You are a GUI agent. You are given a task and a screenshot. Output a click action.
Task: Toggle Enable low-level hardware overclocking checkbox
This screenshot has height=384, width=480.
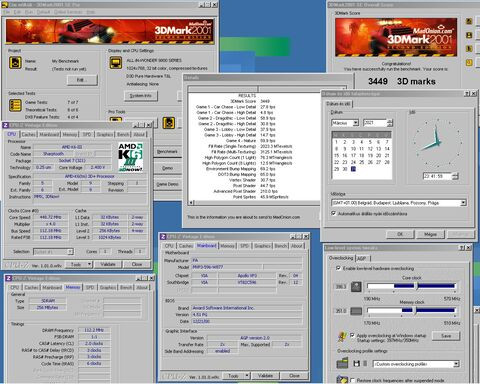point(338,268)
